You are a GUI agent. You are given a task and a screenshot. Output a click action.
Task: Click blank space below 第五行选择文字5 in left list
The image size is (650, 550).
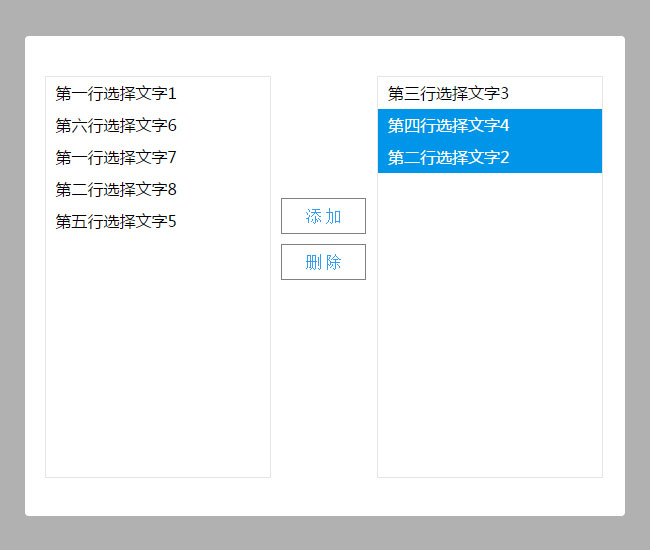pos(158,350)
